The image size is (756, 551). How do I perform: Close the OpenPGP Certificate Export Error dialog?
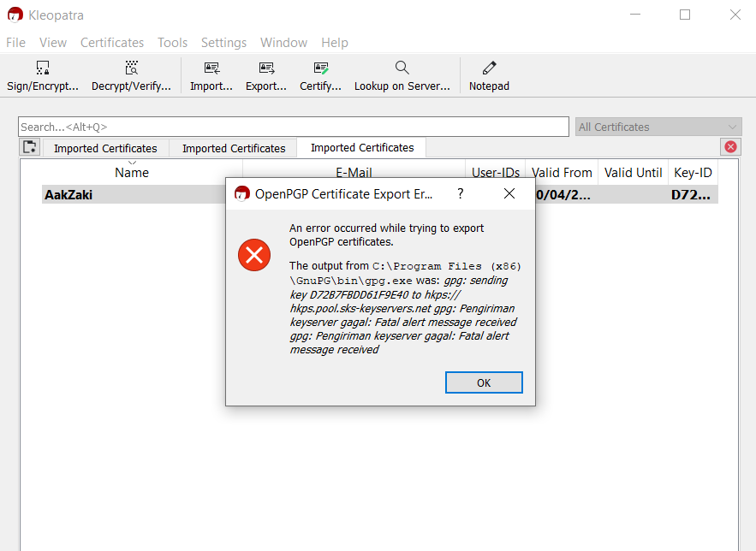509,193
